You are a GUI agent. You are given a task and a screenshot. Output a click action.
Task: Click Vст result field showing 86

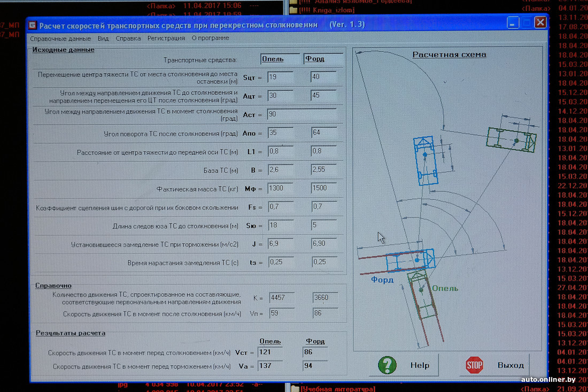tap(315, 352)
